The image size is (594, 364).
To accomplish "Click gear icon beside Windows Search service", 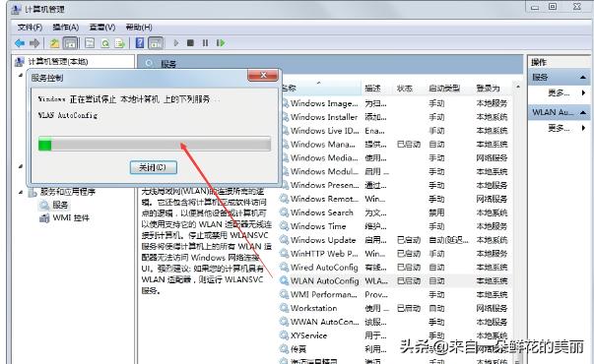I will [284, 212].
